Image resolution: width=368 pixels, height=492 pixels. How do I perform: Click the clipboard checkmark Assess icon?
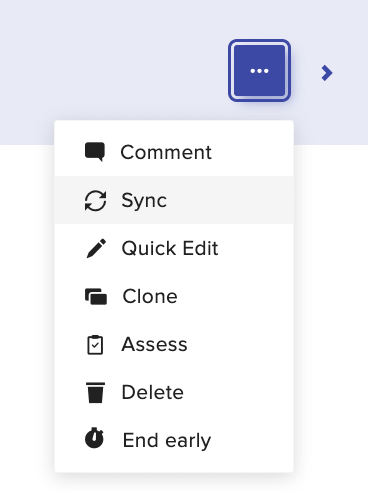pyautogui.click(x=95, y=345)
